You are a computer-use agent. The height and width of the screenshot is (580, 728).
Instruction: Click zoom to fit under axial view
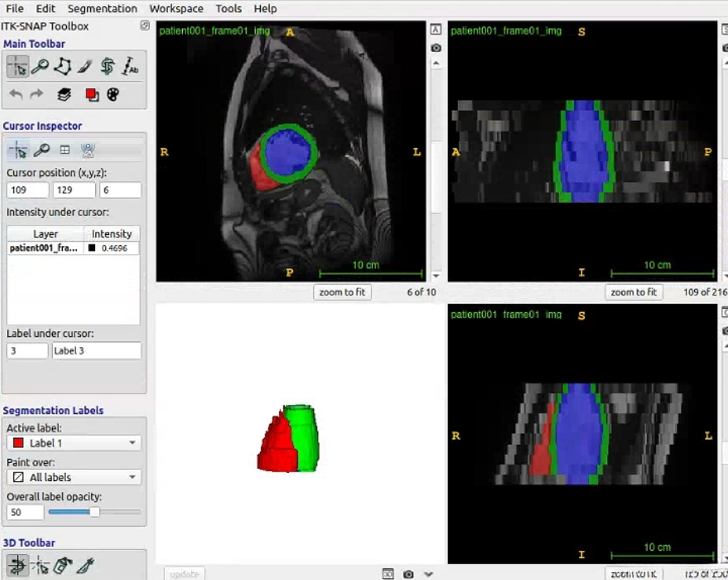342,292
